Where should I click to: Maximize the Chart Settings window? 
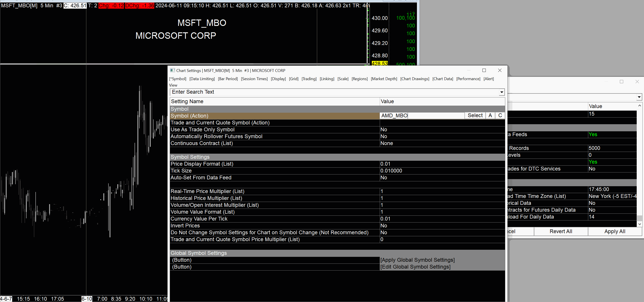tap(484, 70)
